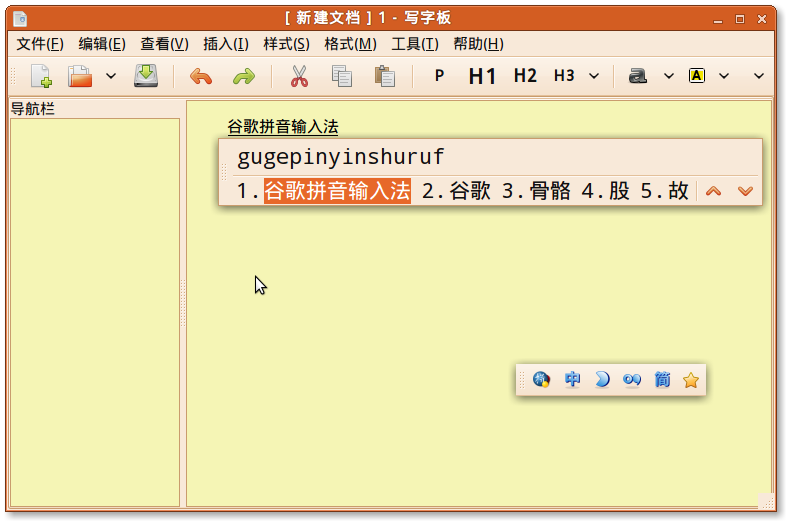Select candidate 1 谷歌拼音输入法

pyautogui.click(x=324, y=191)
